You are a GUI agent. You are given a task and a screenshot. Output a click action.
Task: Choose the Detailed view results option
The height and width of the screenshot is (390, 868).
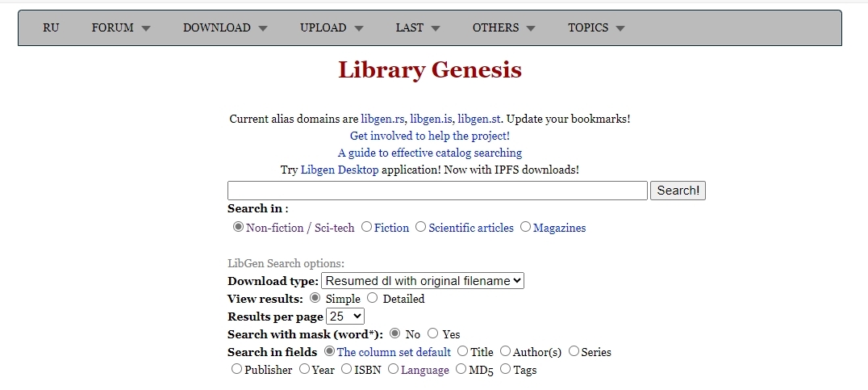coord(373,298)
